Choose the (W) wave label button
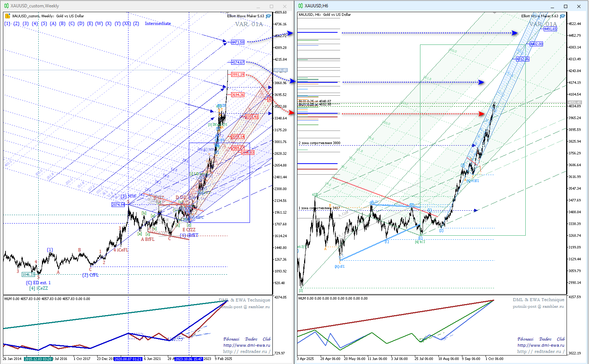 pos(99,24)
